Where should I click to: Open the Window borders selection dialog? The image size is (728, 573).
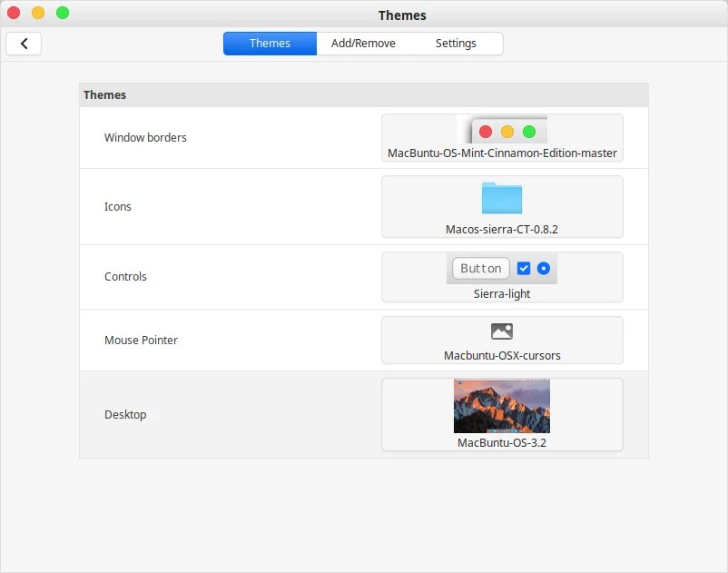tap(502, 138)
